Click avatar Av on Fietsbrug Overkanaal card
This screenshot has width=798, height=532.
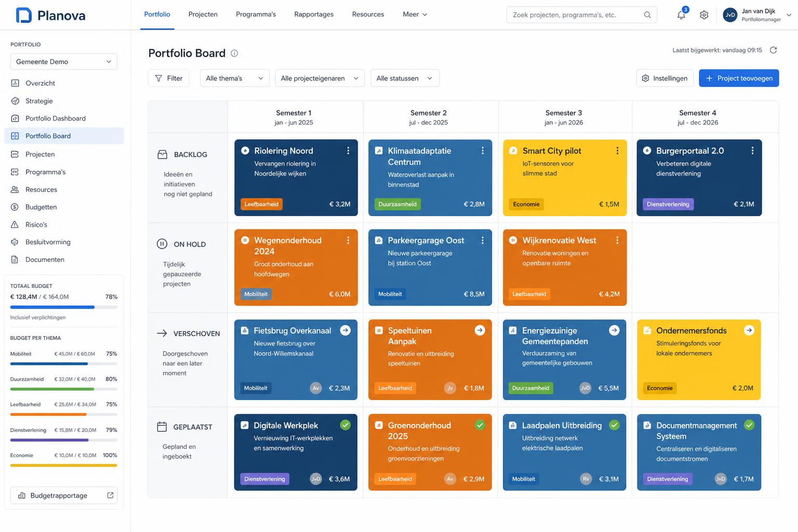click(x=315, y=388)
